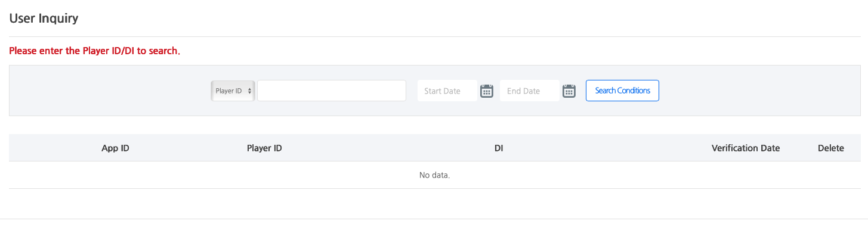Click the Search Conditions button
Screen dimensions: 868x227
(622, 91)
